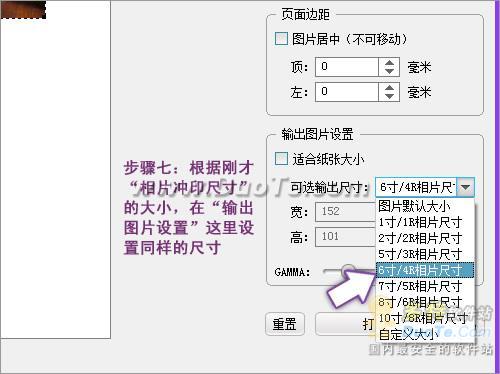Image resolution: width=500 pixels, height=374 pixels.
Task: Tick the 适合纸张大小 checkbox
Action: tap(281, 159)
